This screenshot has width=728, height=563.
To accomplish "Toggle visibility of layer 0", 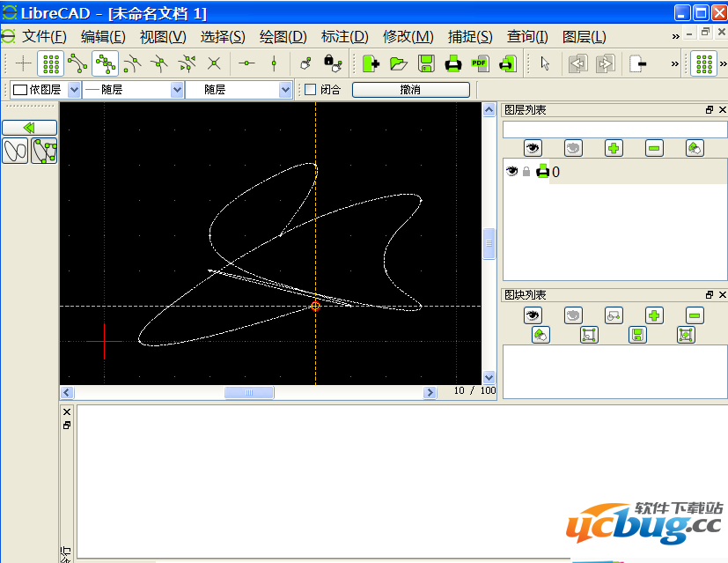I will pyautogui.click(x=511, y=172).
